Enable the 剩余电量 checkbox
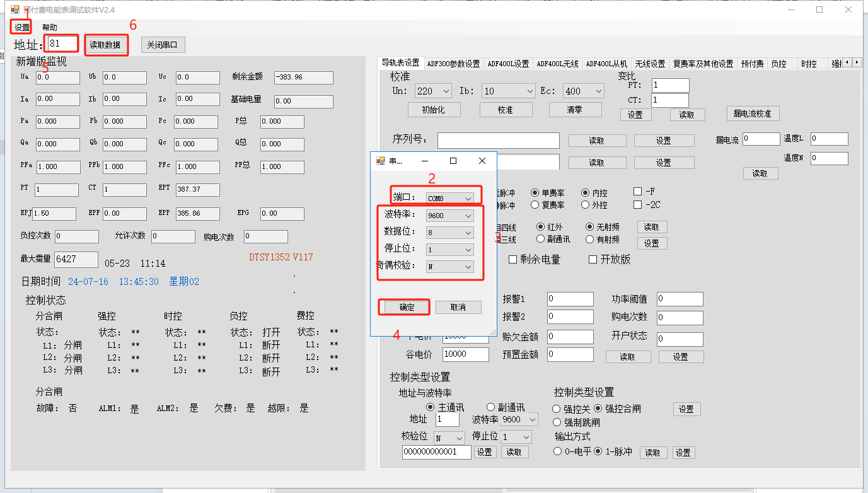The image size is (868, 493). 513,260
